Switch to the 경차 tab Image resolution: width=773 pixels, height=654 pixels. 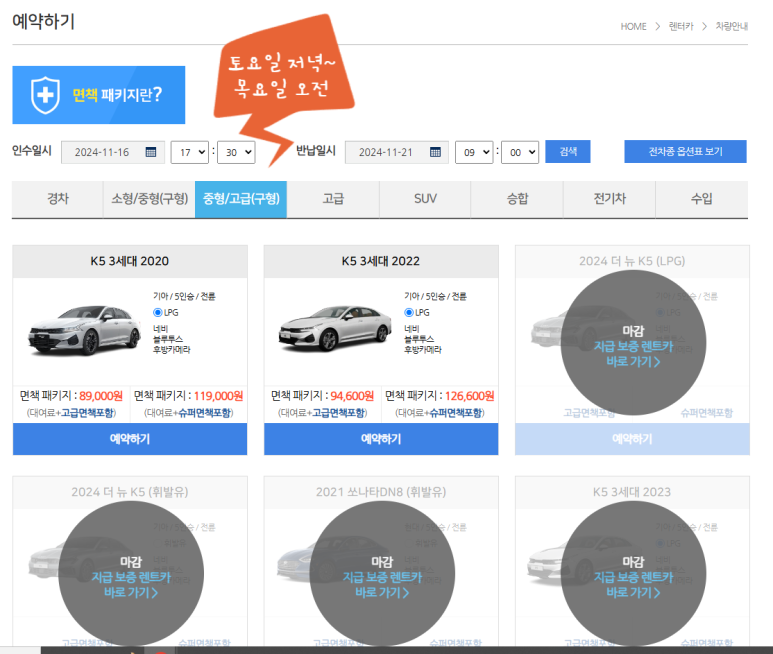click(x=58, y=199)
